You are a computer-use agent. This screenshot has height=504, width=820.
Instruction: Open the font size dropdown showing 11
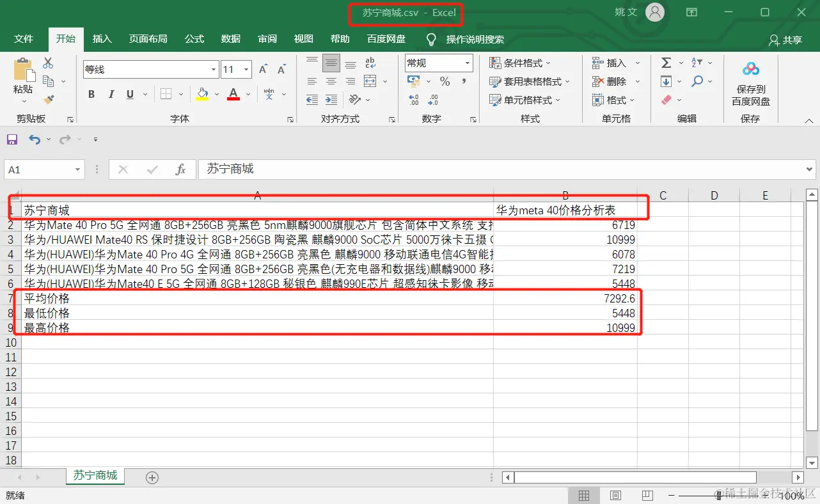pos(247,69)
